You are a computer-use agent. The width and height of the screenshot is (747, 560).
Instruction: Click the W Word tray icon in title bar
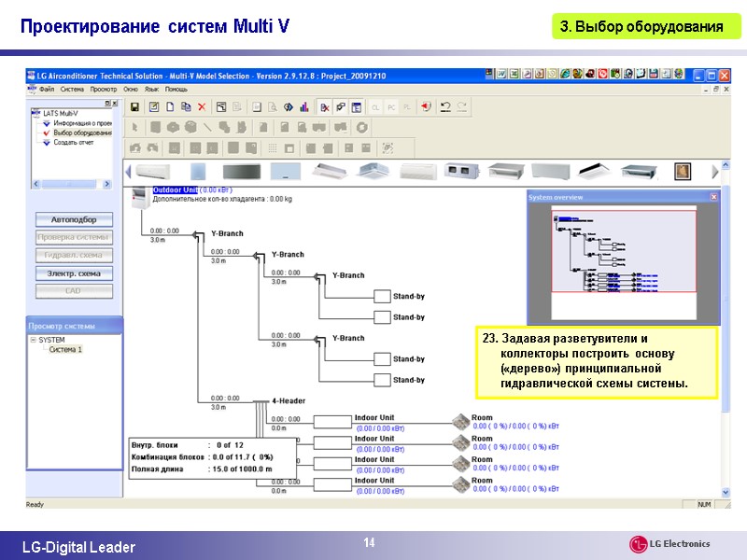(501, 74)
